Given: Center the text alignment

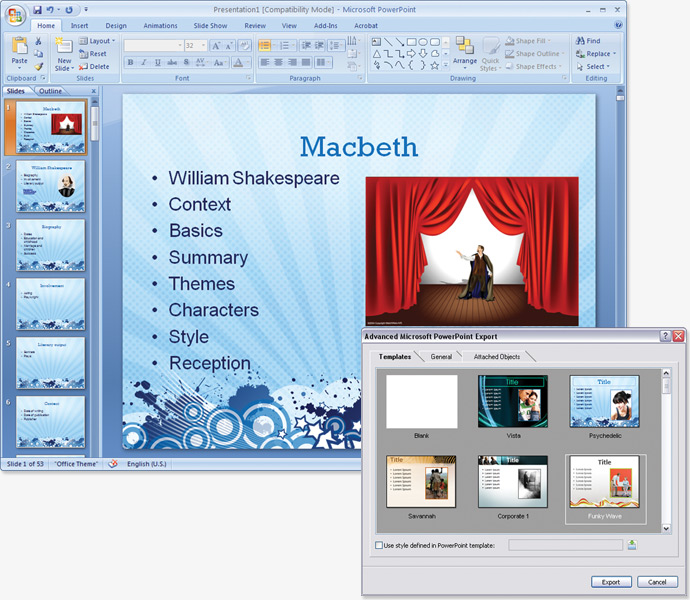Looking at the screenshot, I should point(278,63).
